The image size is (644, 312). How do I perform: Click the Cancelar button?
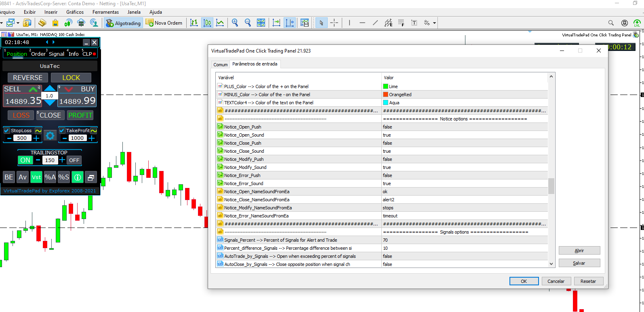[x=556, y=281]
